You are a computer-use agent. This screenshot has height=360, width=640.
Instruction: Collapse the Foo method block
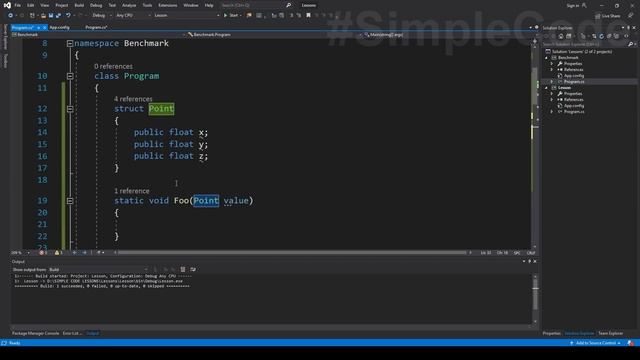click(x=70, y=201)
